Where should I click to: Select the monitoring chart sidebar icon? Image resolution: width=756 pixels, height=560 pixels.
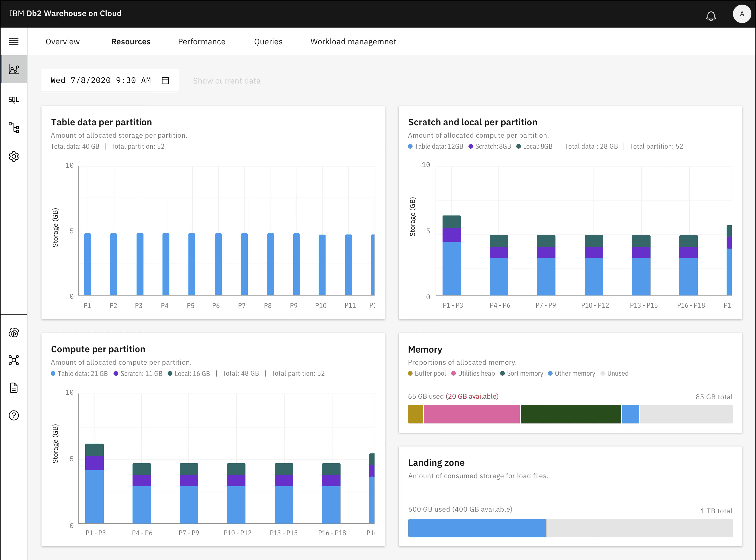[14, 69]
